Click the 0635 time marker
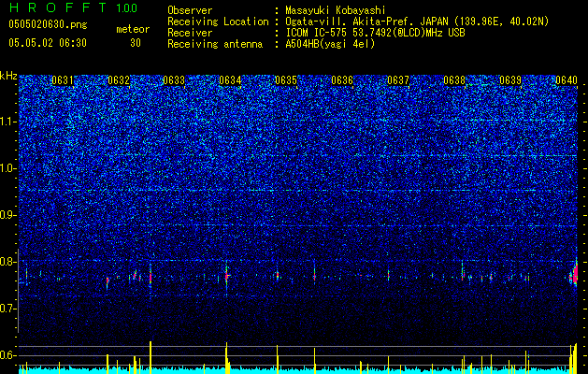588x374 pixels. 286,80
